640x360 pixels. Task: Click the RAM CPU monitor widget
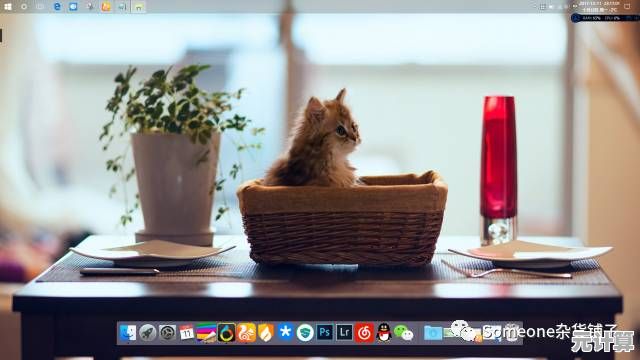[x=604, y=18]
